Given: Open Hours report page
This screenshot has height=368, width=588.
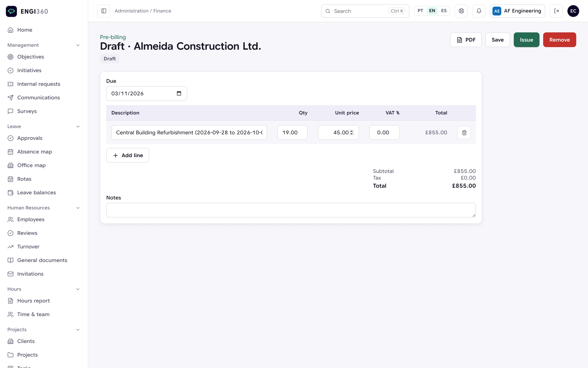Looking at the screenshot, I should point(44,301).
